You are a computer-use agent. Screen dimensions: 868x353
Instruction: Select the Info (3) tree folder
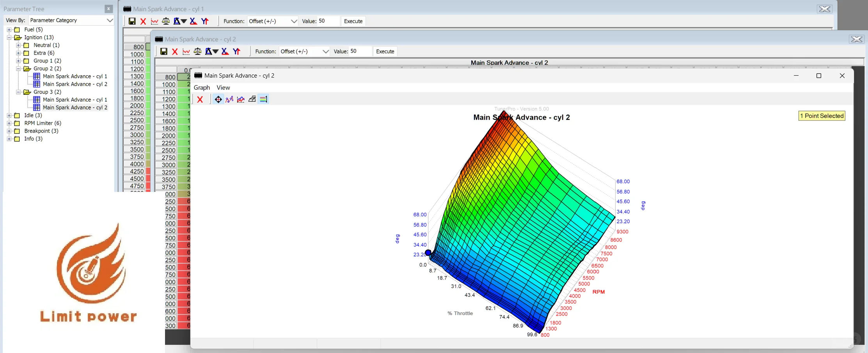pos(33,139)
